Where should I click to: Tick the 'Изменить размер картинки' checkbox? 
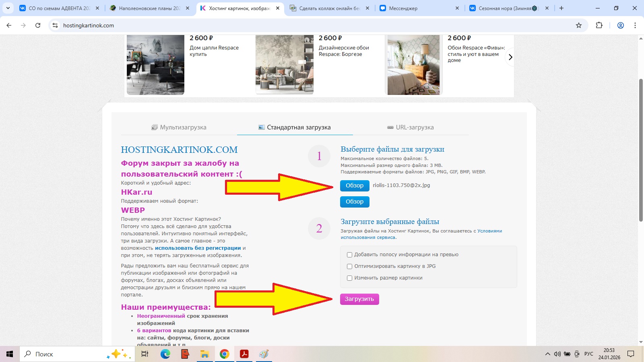(x=349, y=278)
